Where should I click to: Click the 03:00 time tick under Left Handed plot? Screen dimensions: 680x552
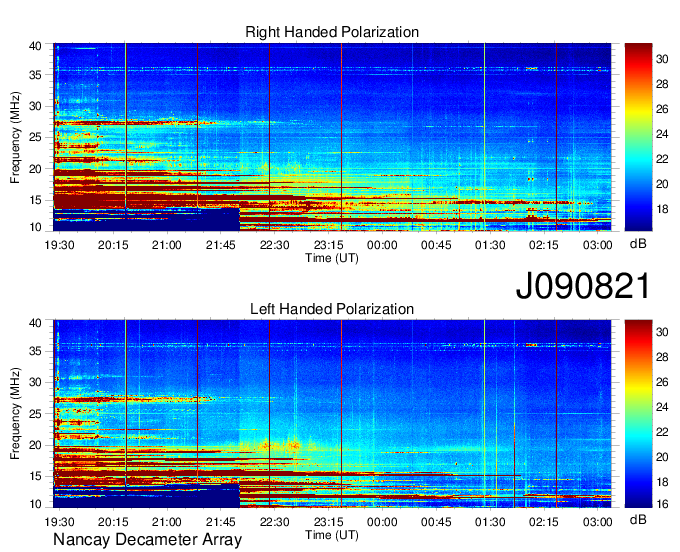[598, 522]
